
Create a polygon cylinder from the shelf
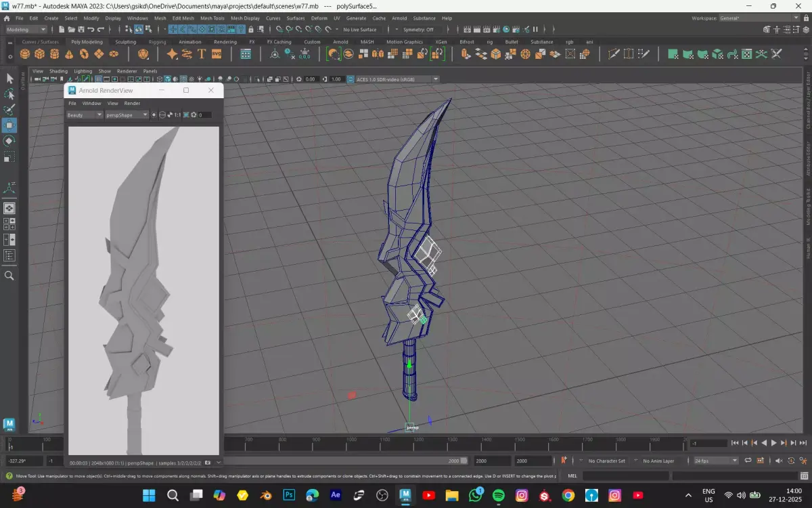coord(54,54)
